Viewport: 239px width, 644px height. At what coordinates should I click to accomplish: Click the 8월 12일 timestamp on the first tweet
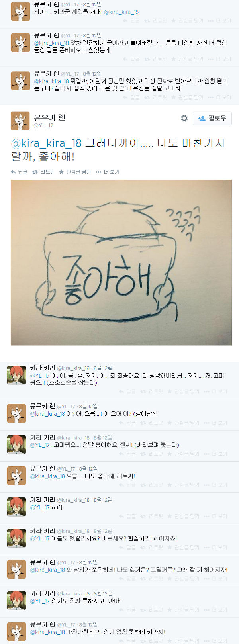(x=92, y=4)
